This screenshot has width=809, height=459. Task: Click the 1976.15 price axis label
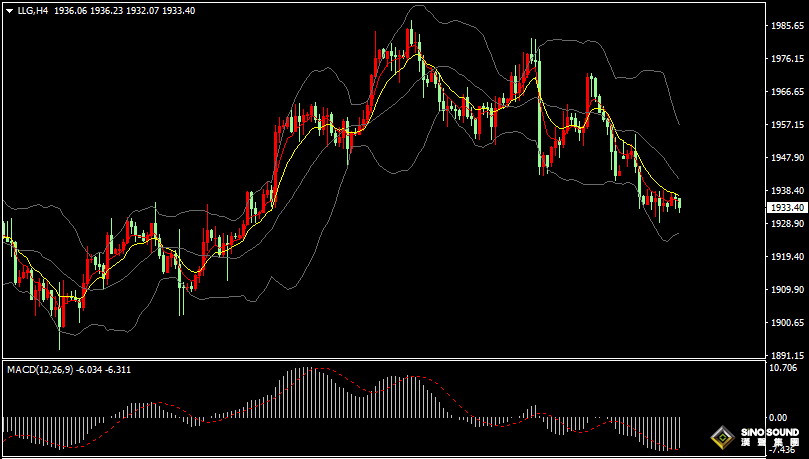(787, 59)
